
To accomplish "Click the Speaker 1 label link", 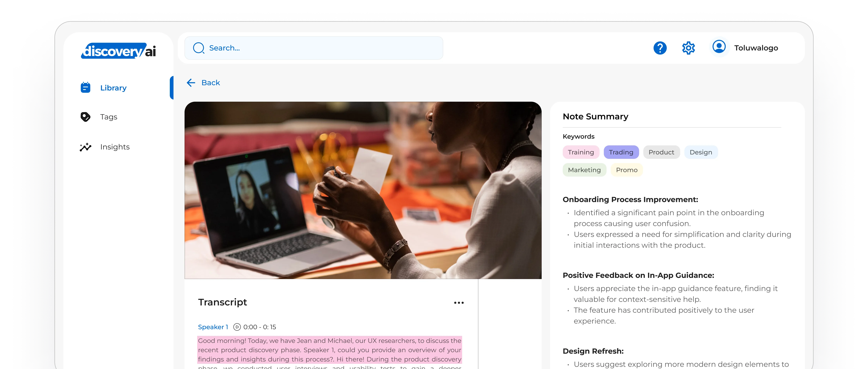I will 213,327.
